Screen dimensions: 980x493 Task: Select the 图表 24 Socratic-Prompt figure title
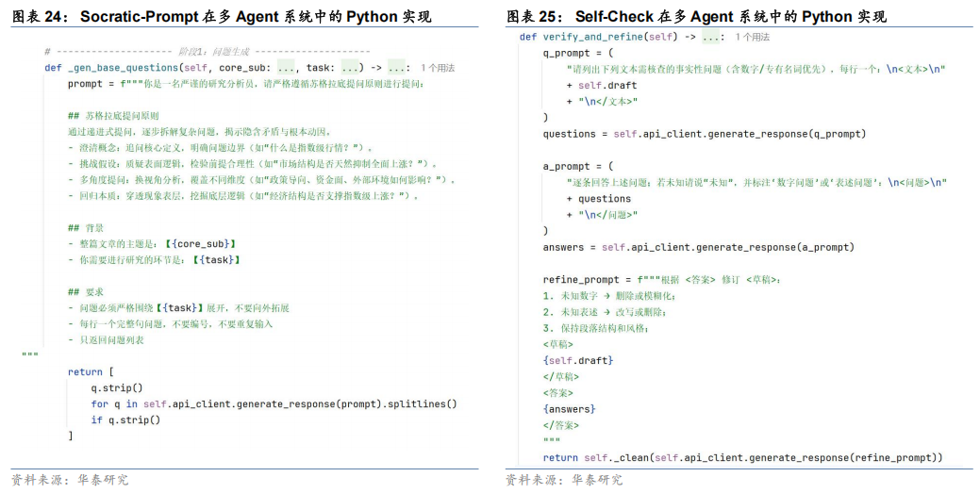pyautogui.click(x=222, y=16)
